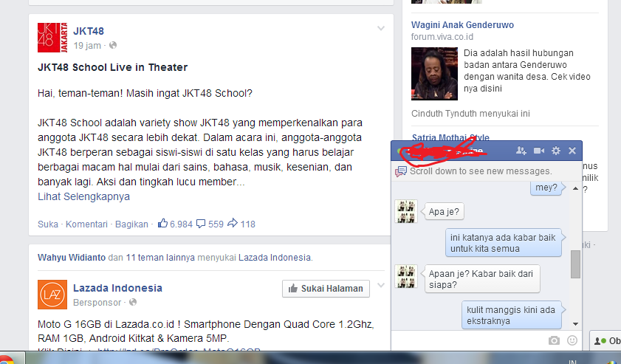Click 'Cinduth Tynduth menyukai ini' text
Image resolution: width=621 pixels, height=364 pixels.
click(x=470, y=114)
